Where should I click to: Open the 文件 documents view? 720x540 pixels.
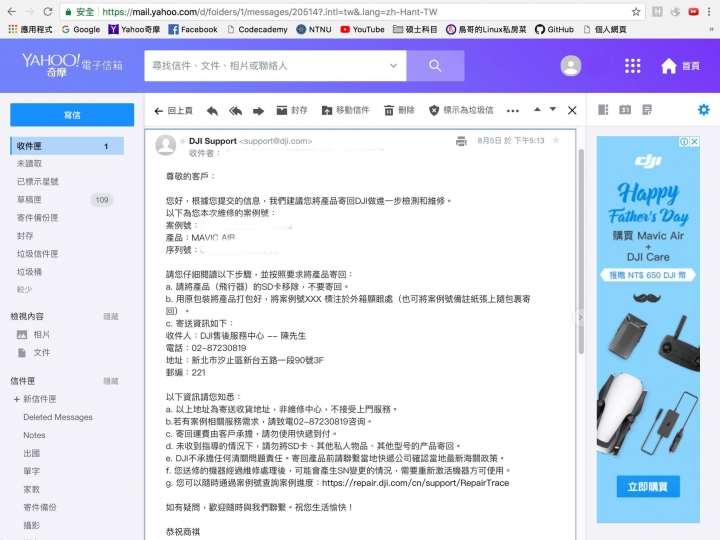point(34,353)
